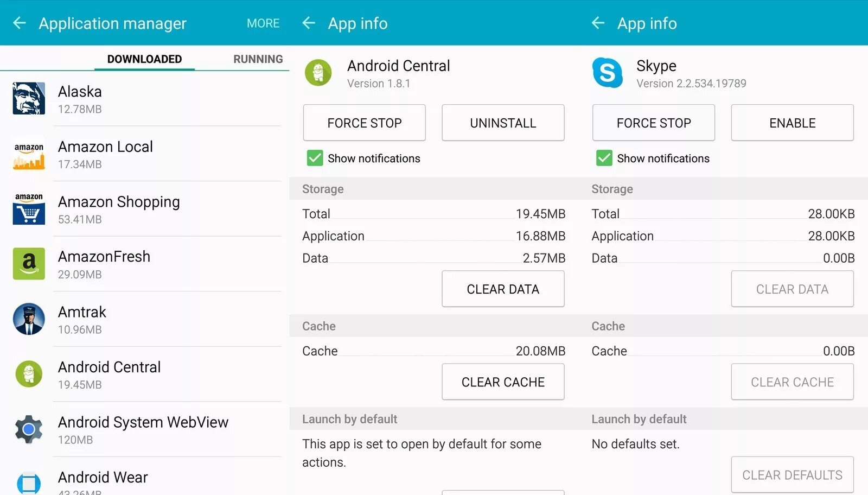Tap the Skype logo icon
This screenshot has width=868, height=495.
pos(608,73)
